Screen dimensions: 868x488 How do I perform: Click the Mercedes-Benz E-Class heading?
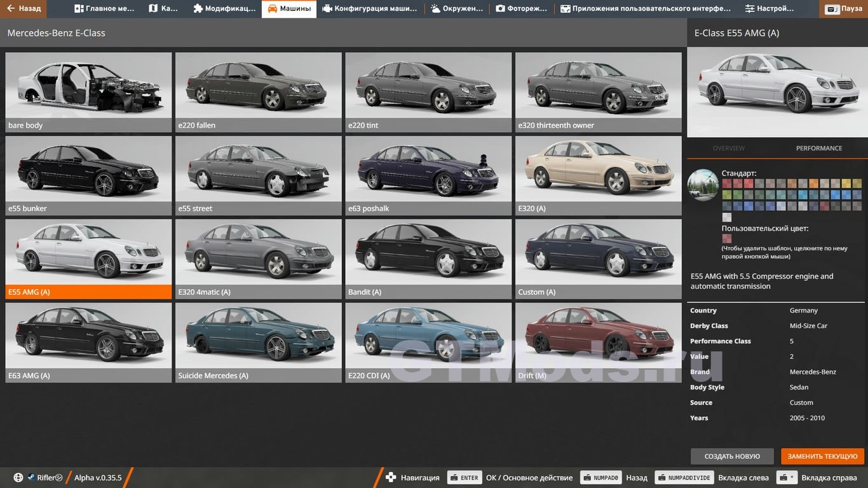[x=57, y=33]
